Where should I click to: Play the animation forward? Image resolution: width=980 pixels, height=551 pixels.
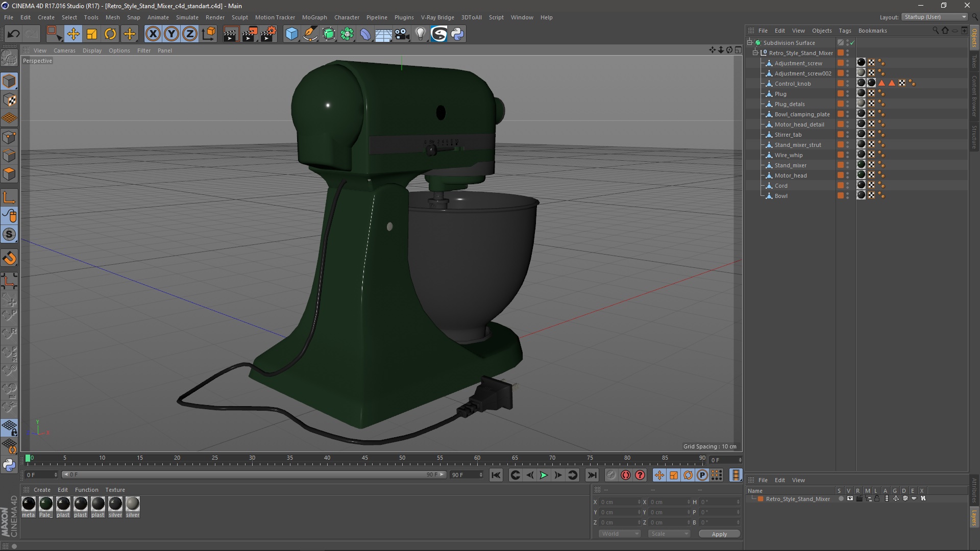tap(544, 475)
